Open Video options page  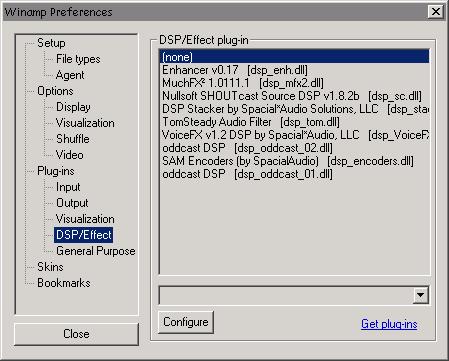[x=70, y=155]
